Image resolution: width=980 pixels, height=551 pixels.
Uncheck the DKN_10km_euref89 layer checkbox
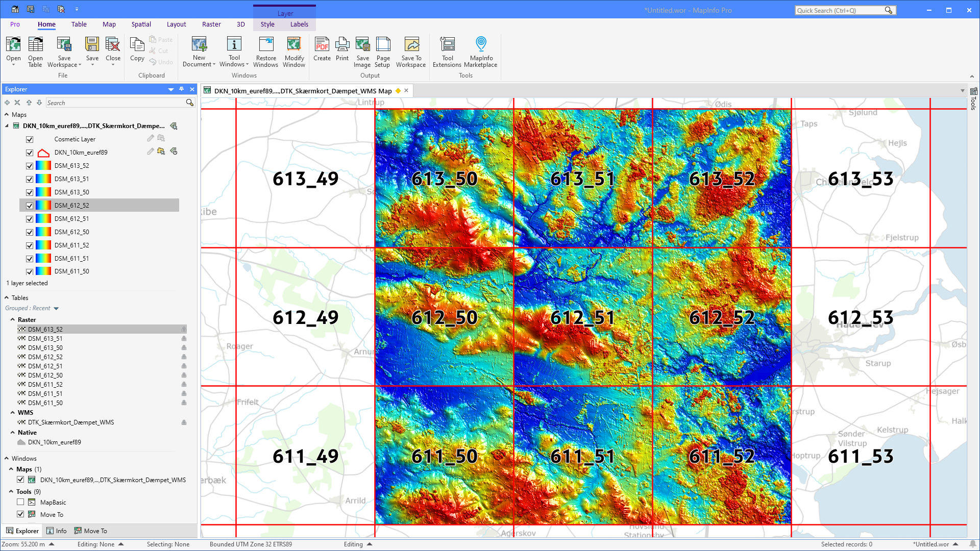click(x=30, y=153)
